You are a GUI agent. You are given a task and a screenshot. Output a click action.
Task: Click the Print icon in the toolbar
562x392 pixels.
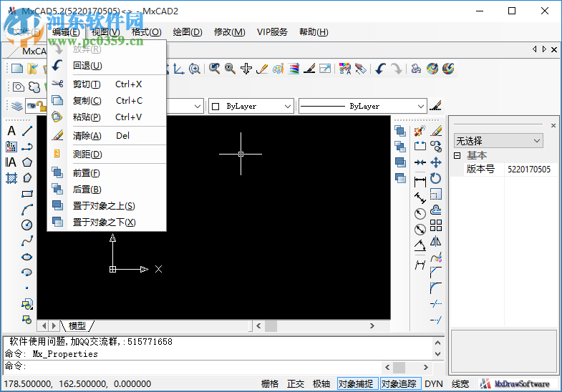tap(416, 69)
